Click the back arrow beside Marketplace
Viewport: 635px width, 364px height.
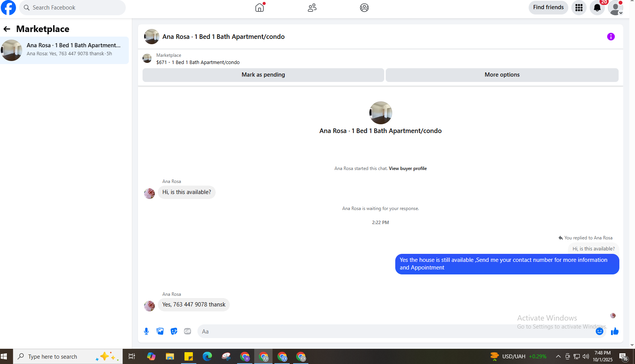coord(7,29)
